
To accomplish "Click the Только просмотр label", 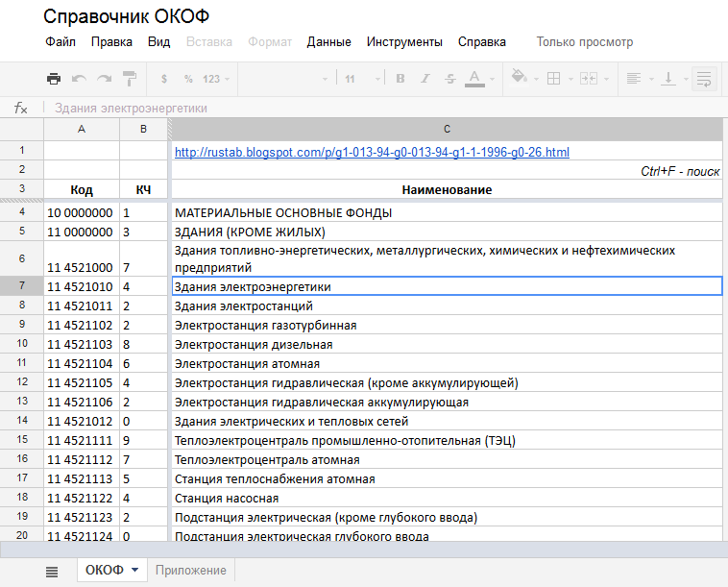I will click(x=585, y=42).
